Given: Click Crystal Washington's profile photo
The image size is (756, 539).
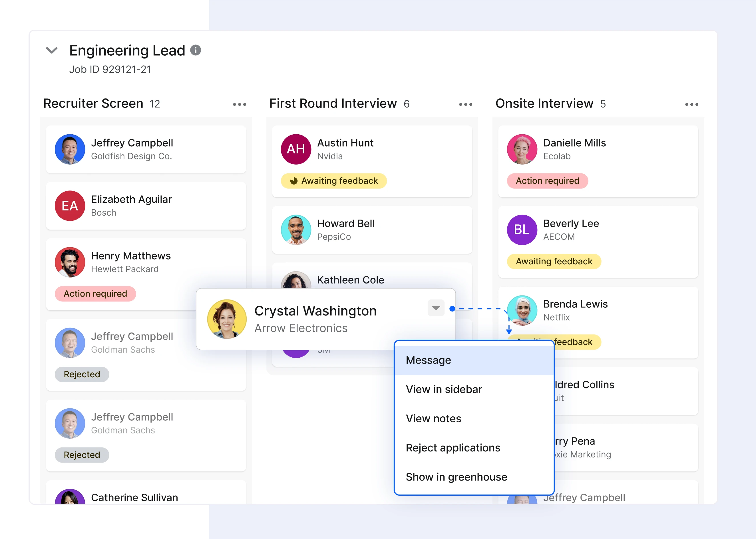Looking at the screenshot, I should (227, 319).
